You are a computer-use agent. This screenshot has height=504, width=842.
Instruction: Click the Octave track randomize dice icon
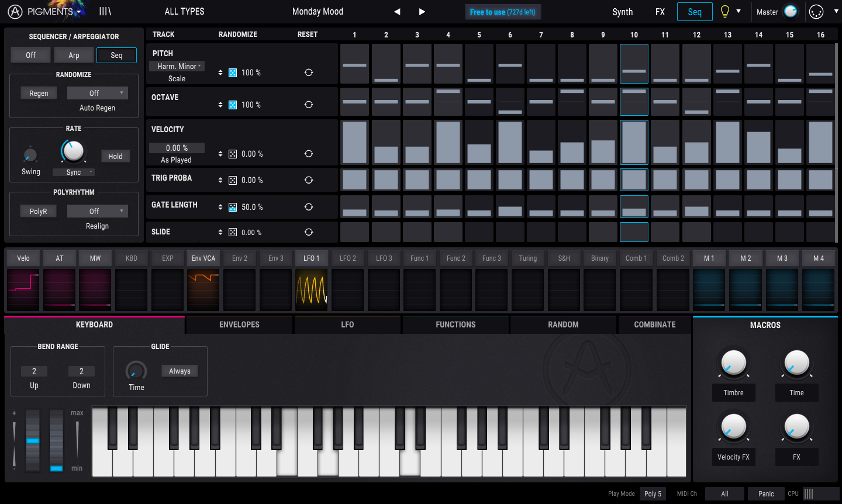233,105
